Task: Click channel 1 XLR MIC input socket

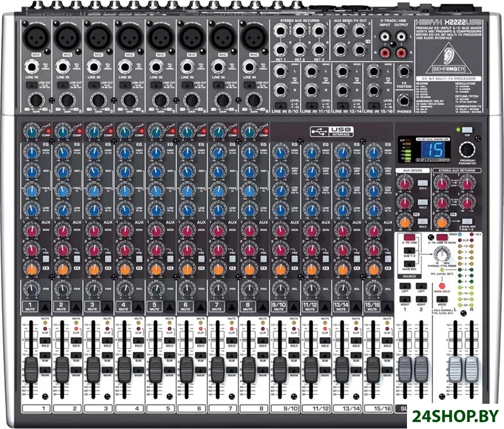Action: tap(36, 37)
